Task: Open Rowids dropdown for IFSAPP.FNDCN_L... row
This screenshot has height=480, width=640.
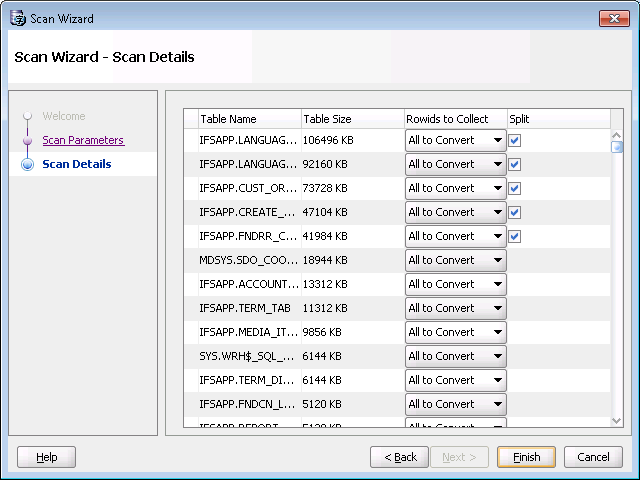Action: tap(456, 404)
